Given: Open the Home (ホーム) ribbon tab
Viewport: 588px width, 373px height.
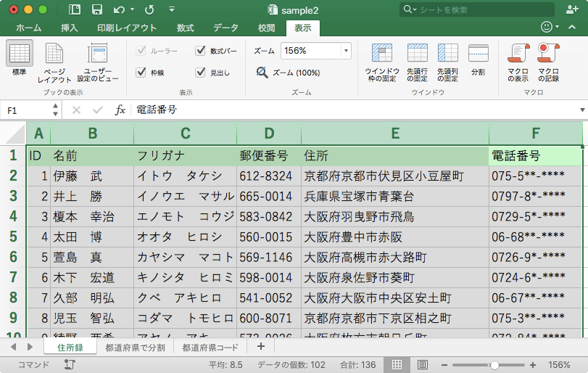Looking at the screenshot, I should [x=29, y=28].
